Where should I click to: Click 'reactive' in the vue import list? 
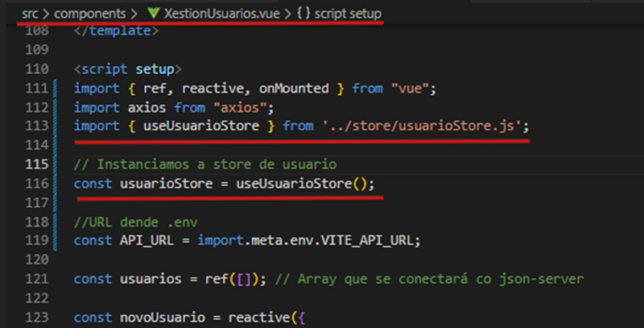click(x=213, y=88)
